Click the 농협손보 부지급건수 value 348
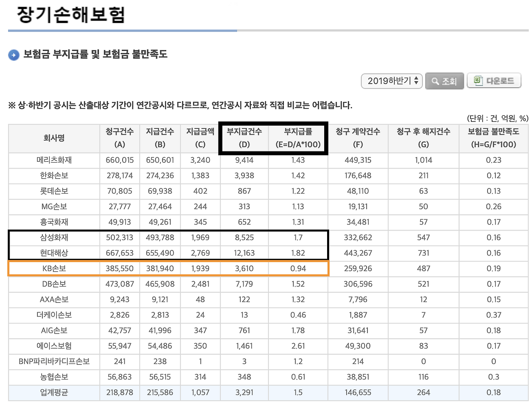Image resolution: width=532 pixels, height=406 pixels. coord(244,377)
